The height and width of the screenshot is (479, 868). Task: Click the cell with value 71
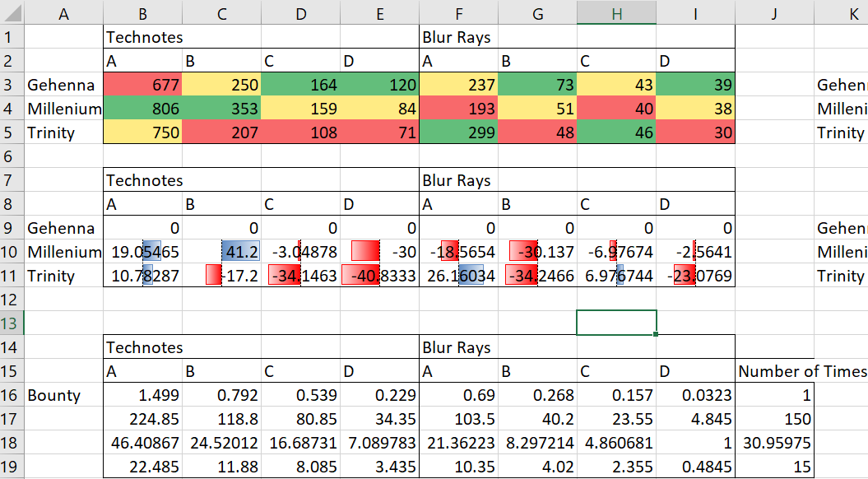point(380,132)
